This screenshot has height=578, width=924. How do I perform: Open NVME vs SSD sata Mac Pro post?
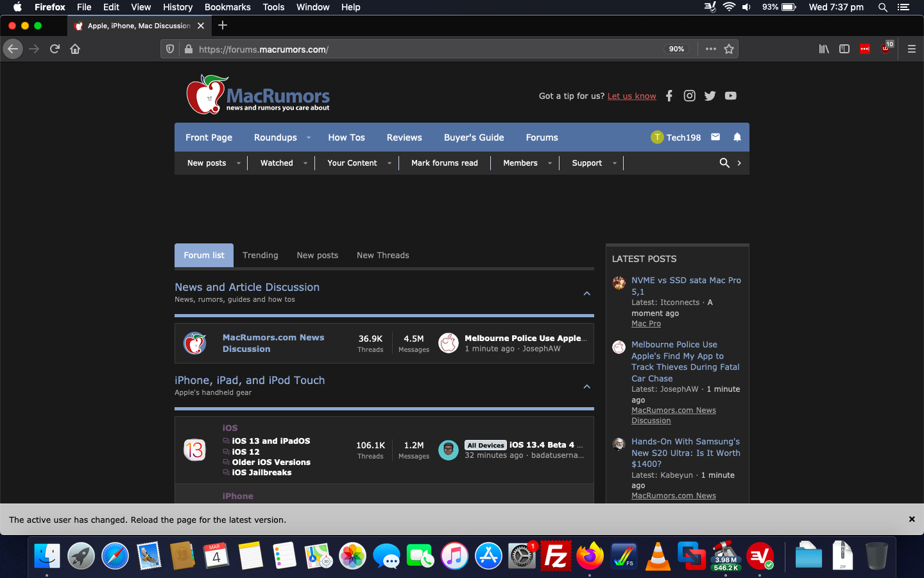(686, 286)
